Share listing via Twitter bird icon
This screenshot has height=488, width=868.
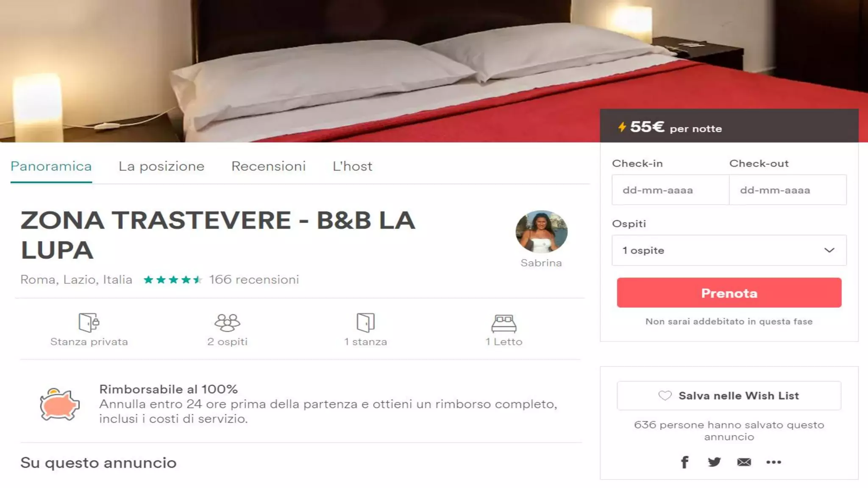[714, 462]
